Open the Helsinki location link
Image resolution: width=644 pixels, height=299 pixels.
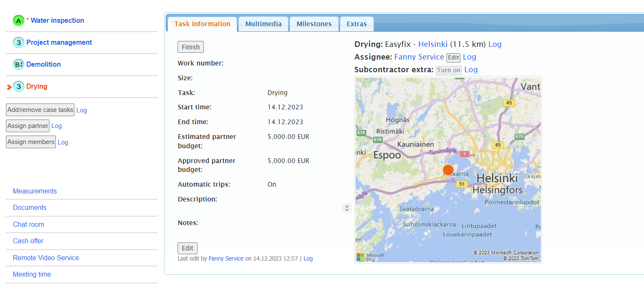click(433, 44)
